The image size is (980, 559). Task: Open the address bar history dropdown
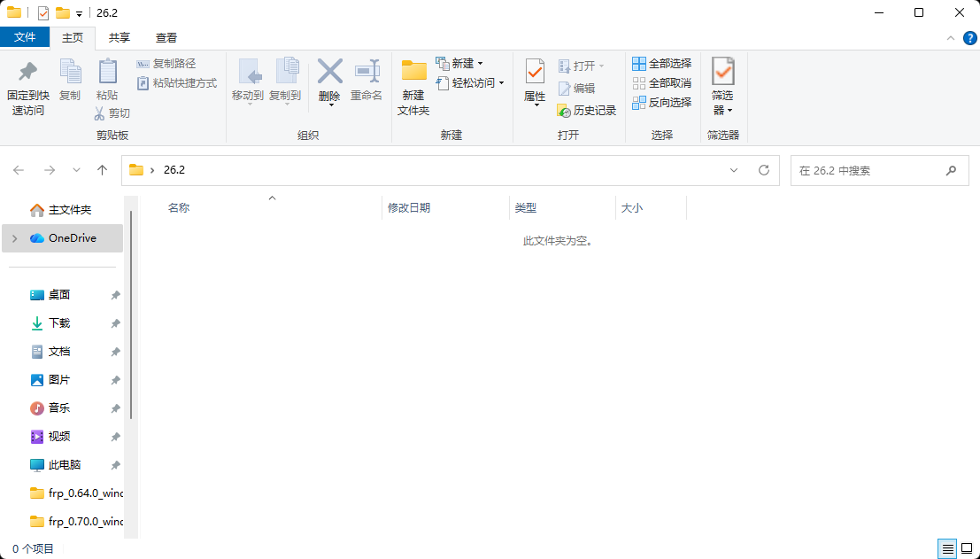click(734, 170)
